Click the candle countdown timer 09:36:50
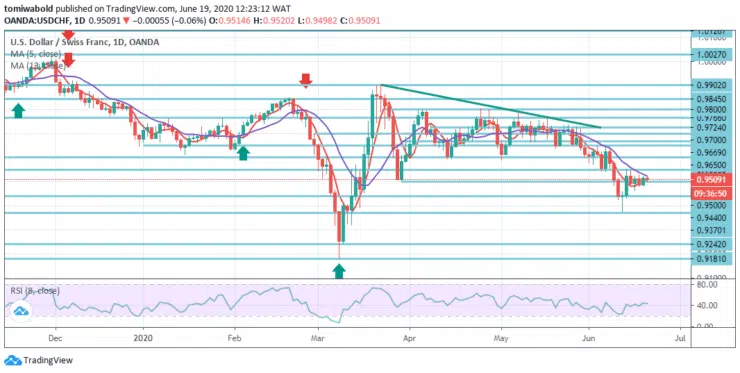Screen dimensions: 740x373 (712, 193)
